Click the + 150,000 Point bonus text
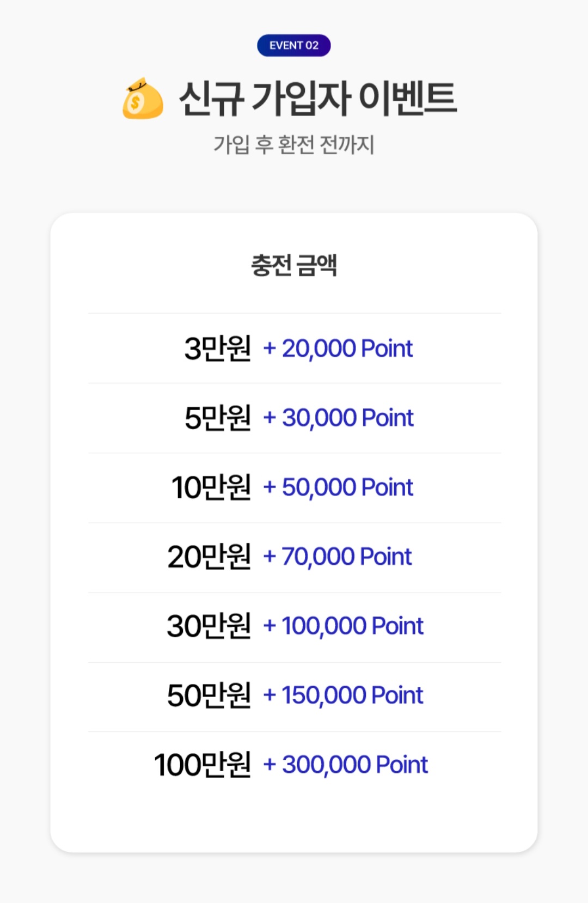 pos(344,695)
